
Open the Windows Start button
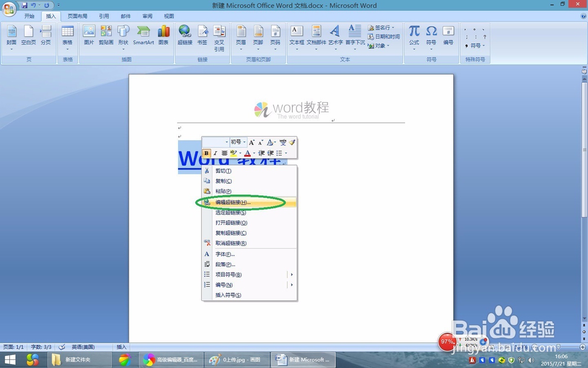pos(10,360)
